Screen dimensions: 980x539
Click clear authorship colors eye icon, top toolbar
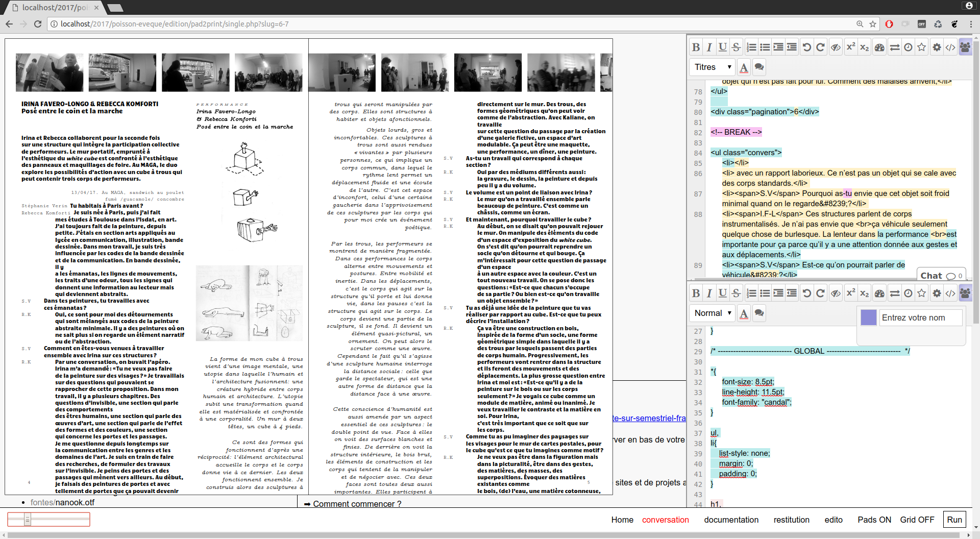836,47
